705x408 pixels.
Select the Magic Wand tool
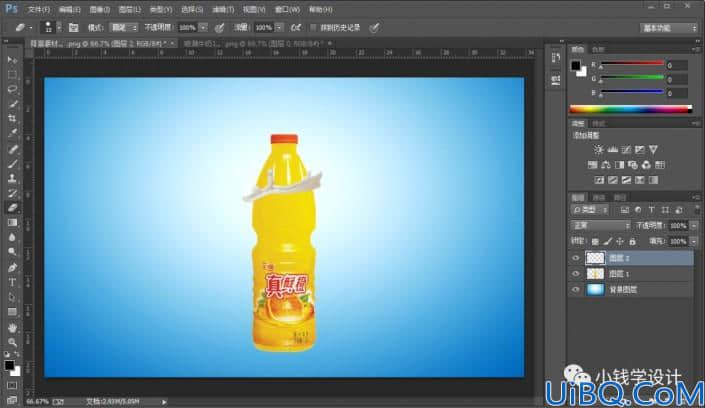(x=12, y=104)
